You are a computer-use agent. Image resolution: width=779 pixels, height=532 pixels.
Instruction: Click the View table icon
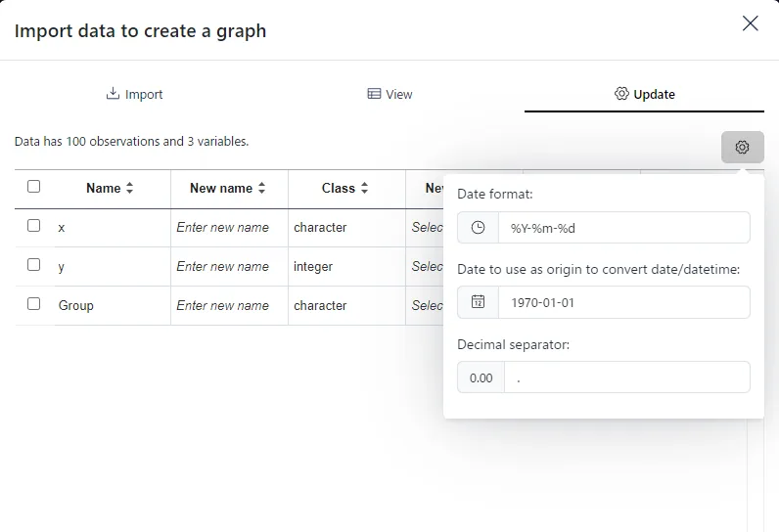click(x=374, y=93)
